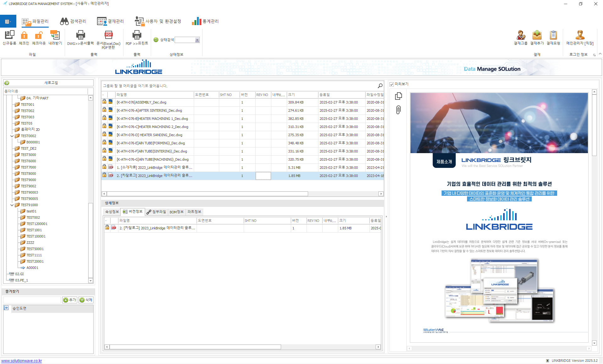Click the 삭제 delete favorite button
Screen dimensions: 603x364
[86, 300]
